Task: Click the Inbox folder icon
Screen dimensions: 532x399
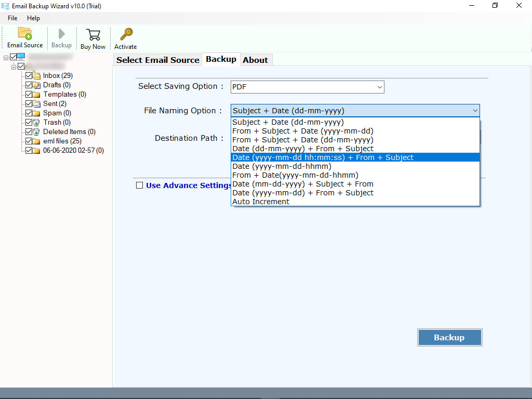Action: click(37, 76)
